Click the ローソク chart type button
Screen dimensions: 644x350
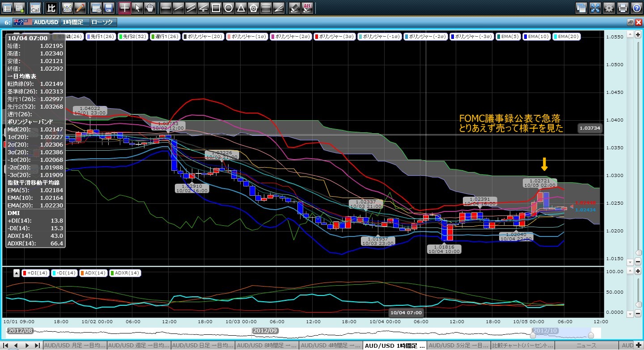[103, 22]
